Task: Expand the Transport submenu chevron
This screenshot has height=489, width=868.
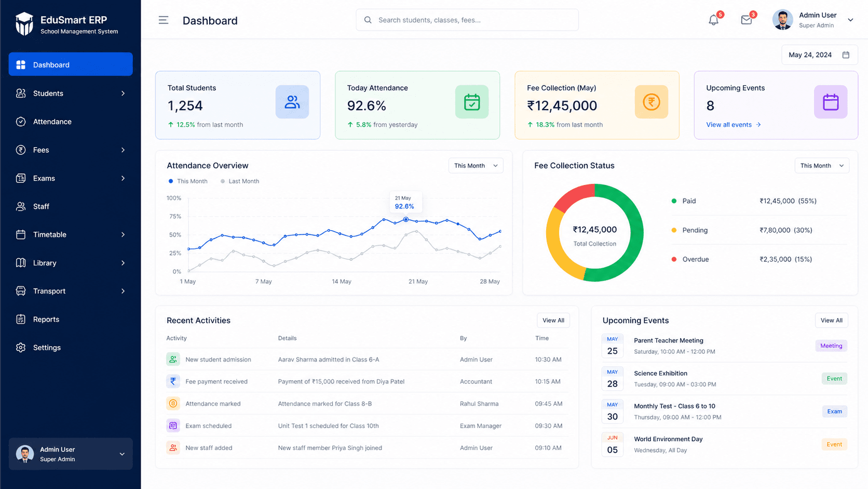Action: (123, 291)
